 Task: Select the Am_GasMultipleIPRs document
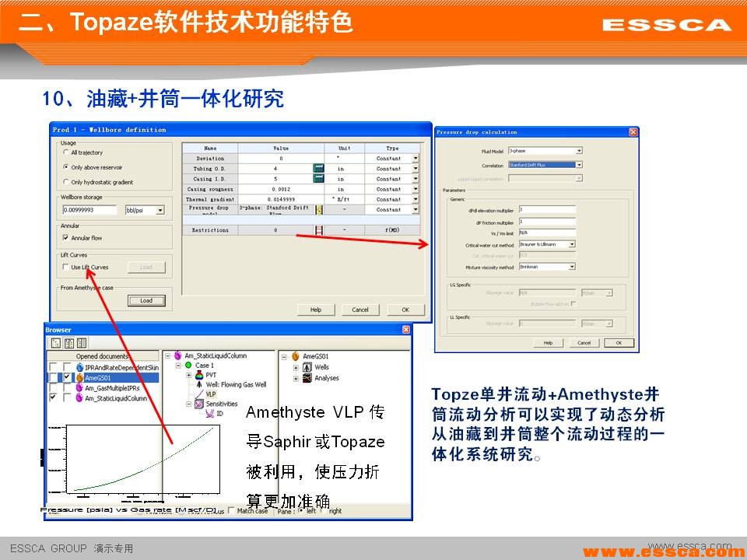(114, 387)
